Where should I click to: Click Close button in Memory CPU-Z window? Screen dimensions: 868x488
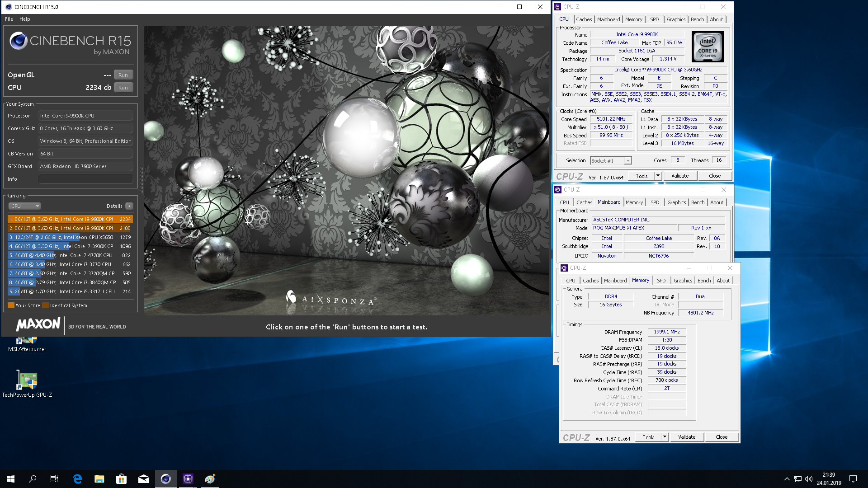click(x=722, y=437)
